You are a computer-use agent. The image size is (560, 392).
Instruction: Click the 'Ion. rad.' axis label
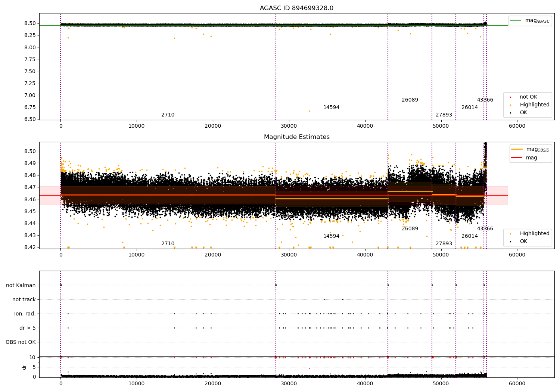[x=25, y=314]
